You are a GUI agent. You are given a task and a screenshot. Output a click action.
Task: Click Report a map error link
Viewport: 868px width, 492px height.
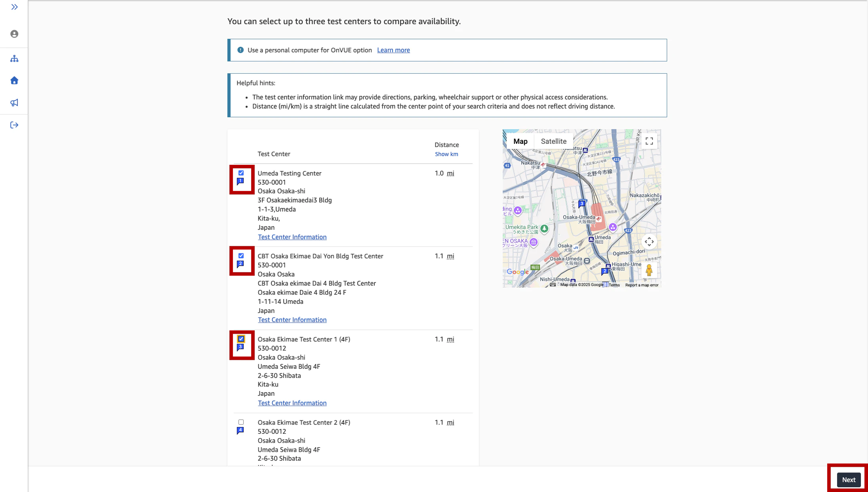pos(642,285)
